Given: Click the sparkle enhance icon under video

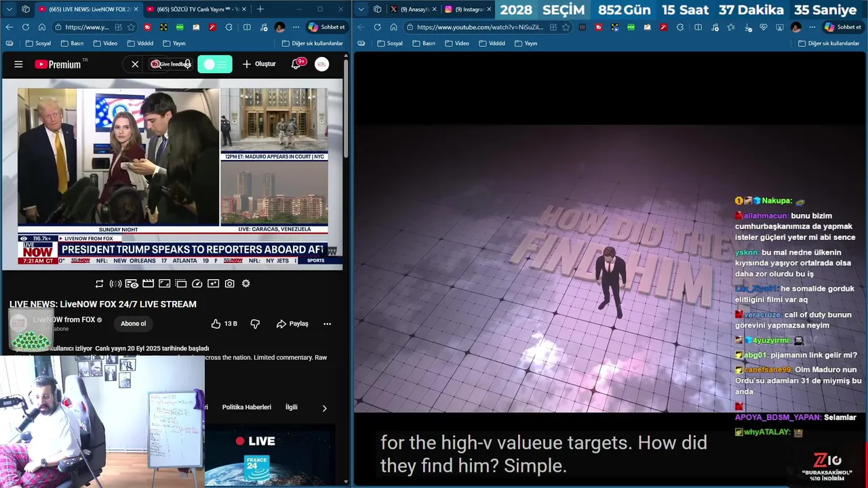Looking at the screenshot, I should coord(213,283).
